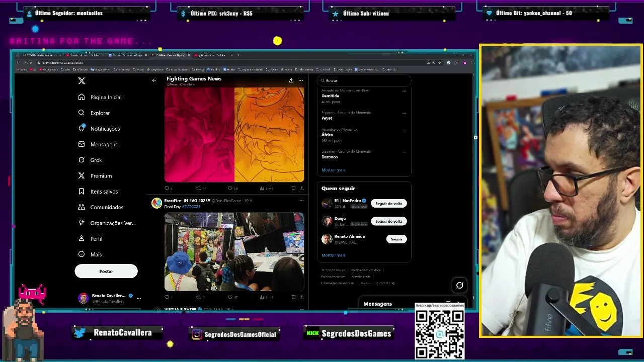
Task: Open options for the Demitida trend
Action: [404, 91]
